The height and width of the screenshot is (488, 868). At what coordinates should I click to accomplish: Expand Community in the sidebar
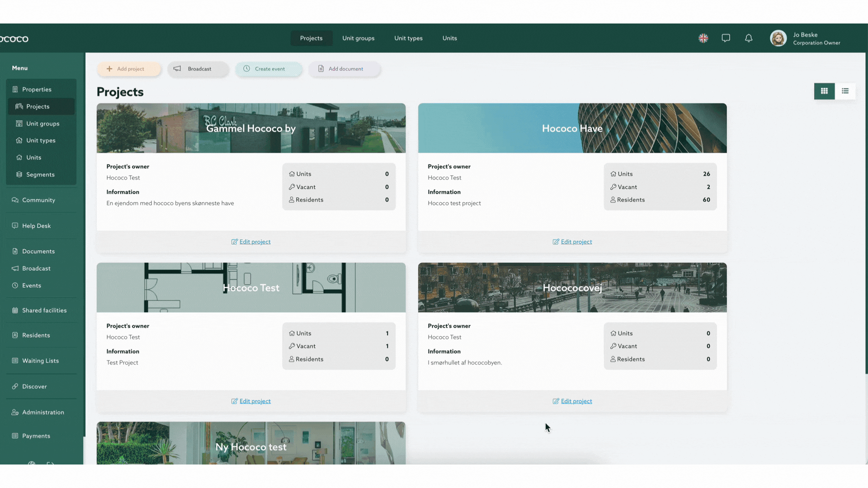(38, 200)
